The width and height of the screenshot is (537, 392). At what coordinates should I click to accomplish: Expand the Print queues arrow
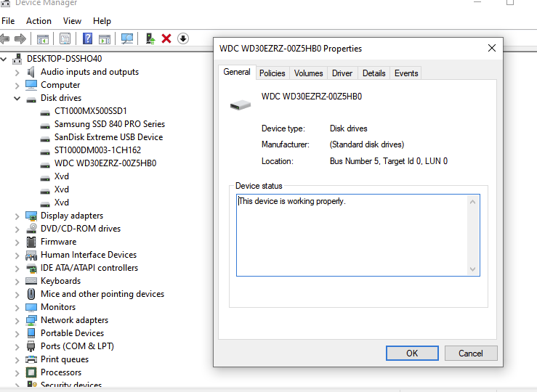click(17, 360)
